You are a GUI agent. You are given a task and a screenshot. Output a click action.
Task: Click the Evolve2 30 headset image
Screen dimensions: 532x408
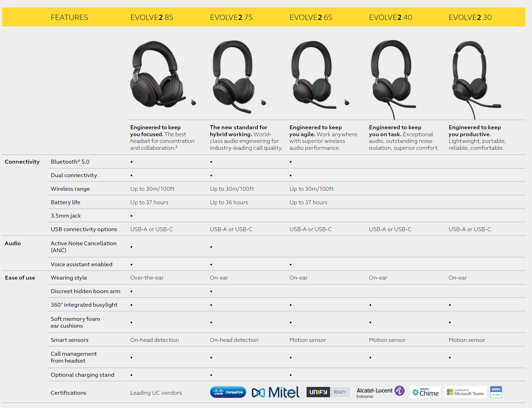coord(477,80)
